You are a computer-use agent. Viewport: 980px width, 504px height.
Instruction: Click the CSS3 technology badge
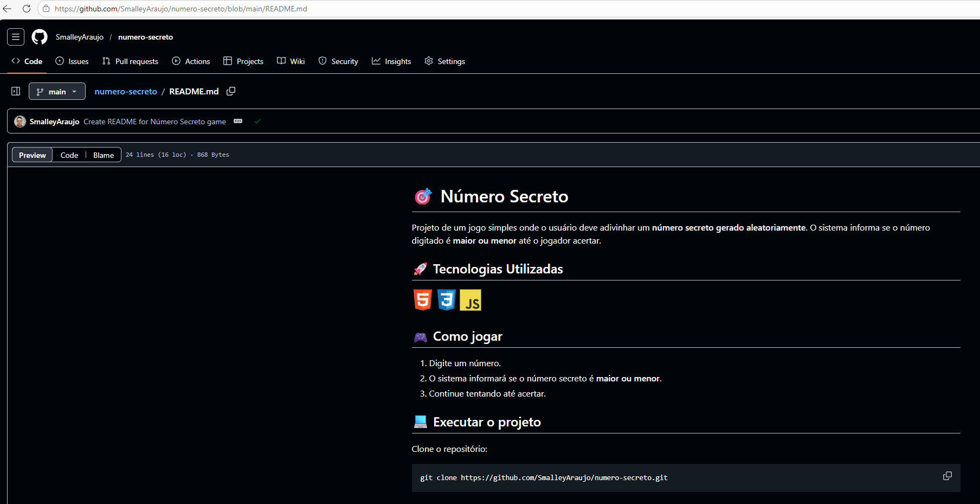tap(447, 300)
